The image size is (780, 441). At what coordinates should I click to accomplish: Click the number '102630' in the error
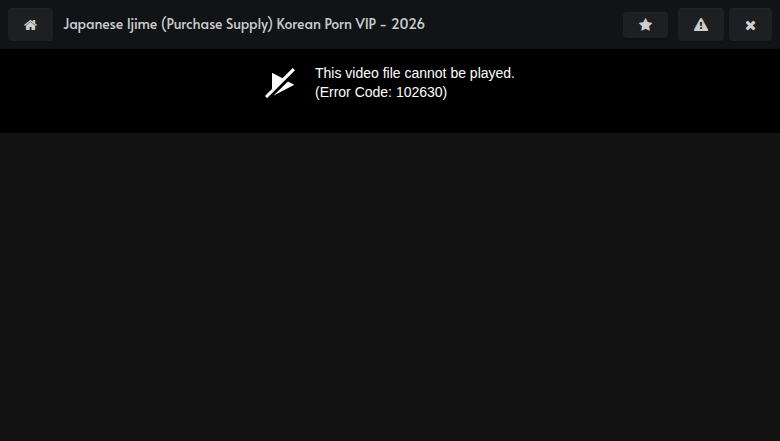click(x=420, y=92)
